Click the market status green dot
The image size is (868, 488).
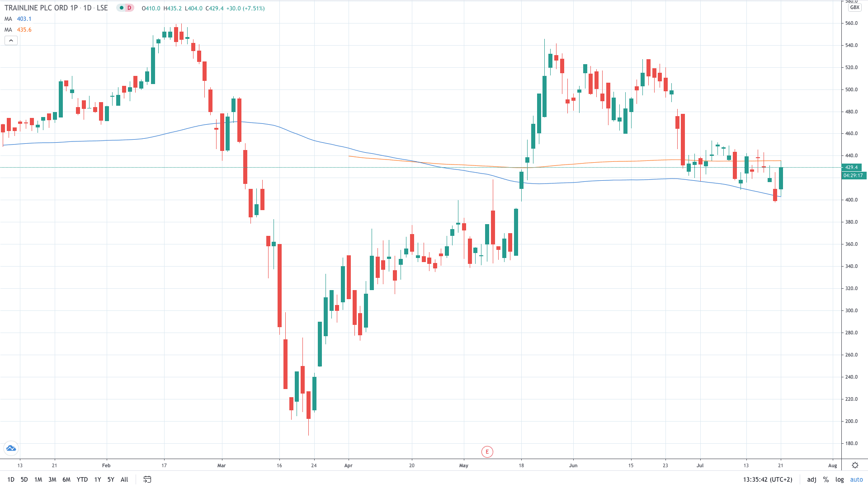pyautogui.click(x=121, y=8)
